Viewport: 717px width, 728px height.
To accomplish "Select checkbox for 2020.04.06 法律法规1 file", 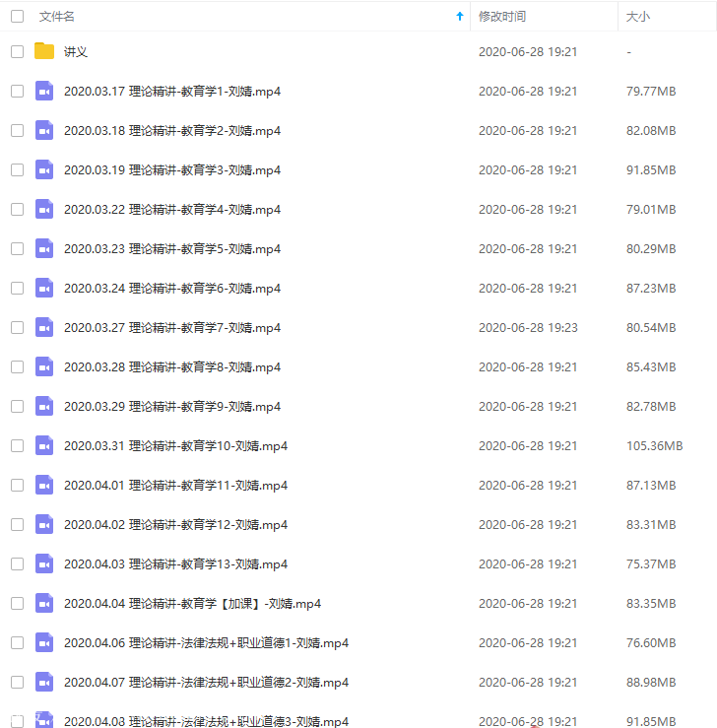I will pos(17,643).
